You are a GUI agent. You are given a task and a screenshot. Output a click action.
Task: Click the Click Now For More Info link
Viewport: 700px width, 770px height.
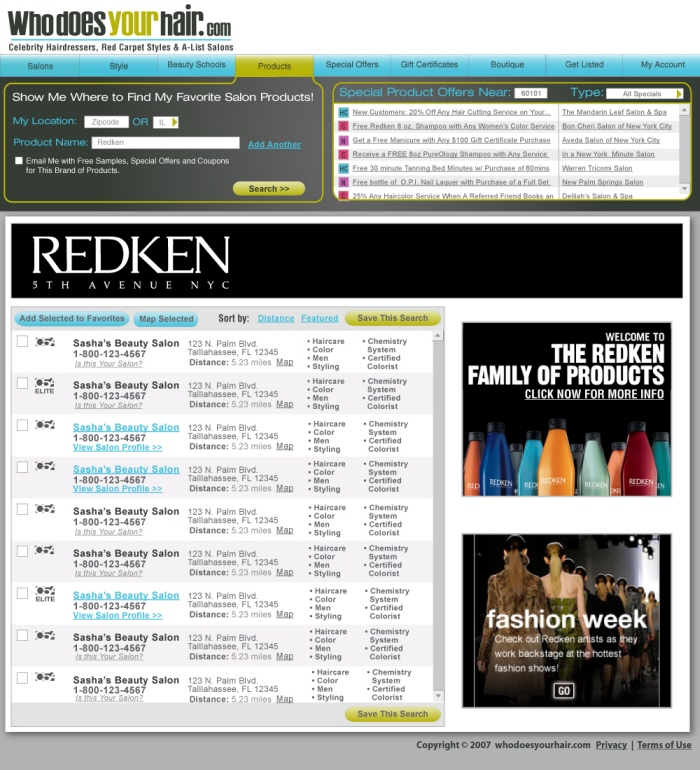pyautogui.click(x=594, y=394)
